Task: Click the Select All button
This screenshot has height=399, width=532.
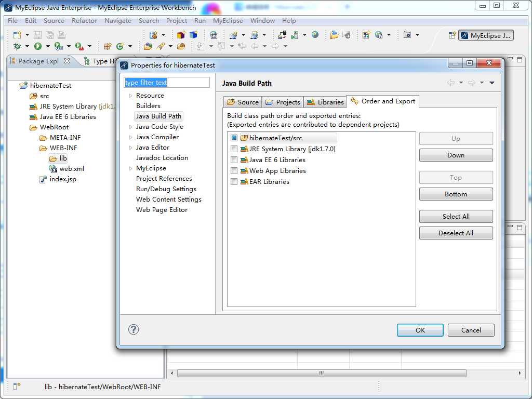Action: (x=456, y=217)
